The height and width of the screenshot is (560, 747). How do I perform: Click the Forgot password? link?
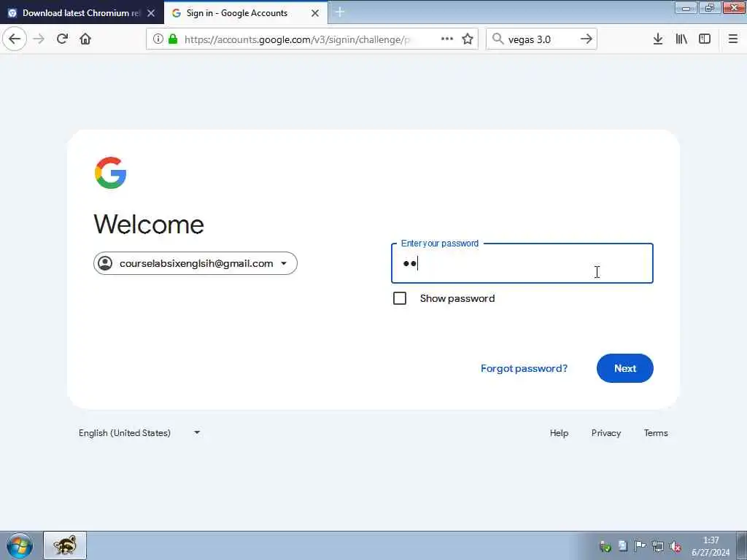tap(524, 368)
